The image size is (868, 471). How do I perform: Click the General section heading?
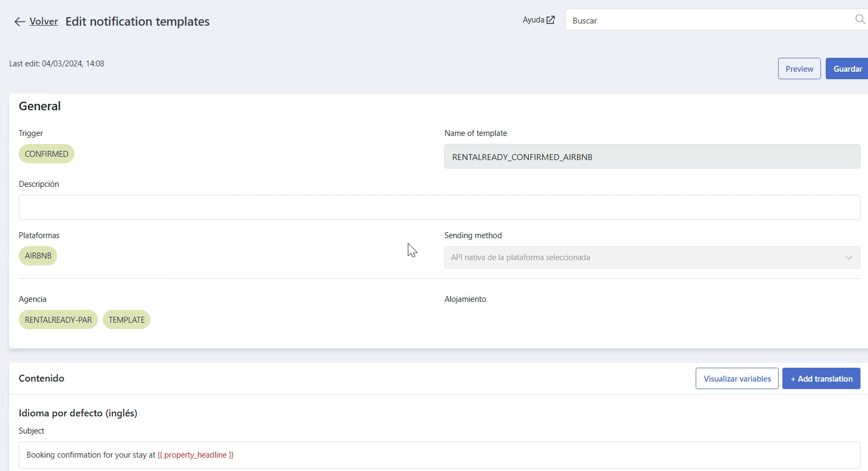click(40, 106)
